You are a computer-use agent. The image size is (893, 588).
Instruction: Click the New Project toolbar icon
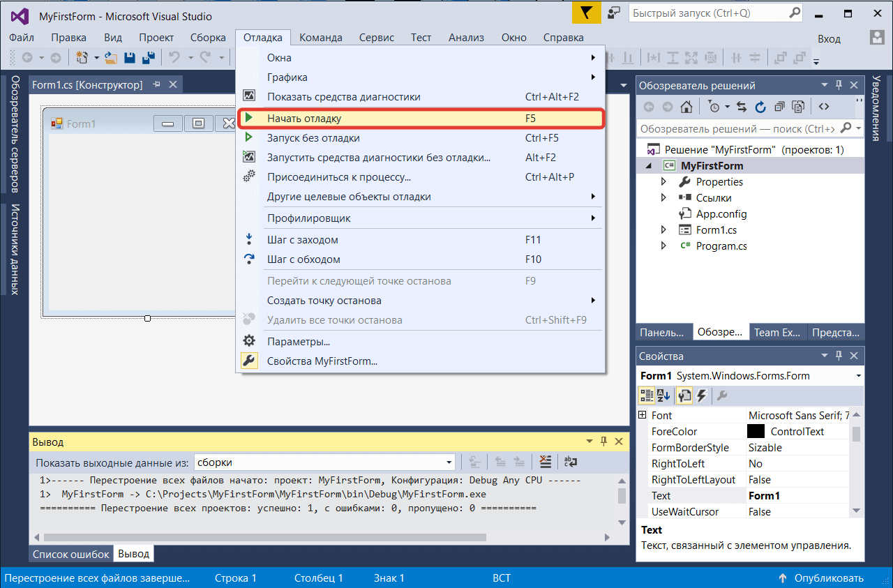(x=82, y=58)
